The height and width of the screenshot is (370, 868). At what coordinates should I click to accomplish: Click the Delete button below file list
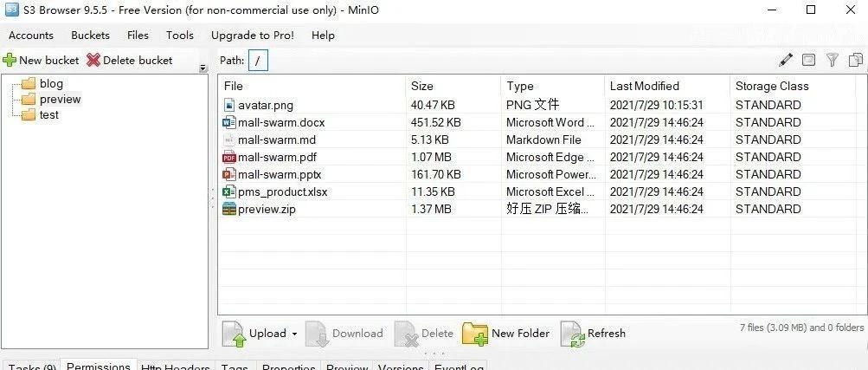(424, 334)
